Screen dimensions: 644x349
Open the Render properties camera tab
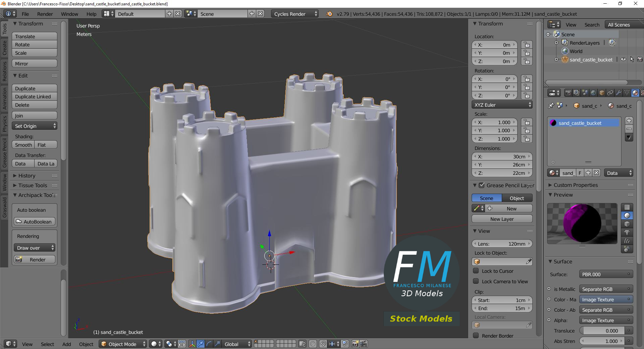coord(568,93)
